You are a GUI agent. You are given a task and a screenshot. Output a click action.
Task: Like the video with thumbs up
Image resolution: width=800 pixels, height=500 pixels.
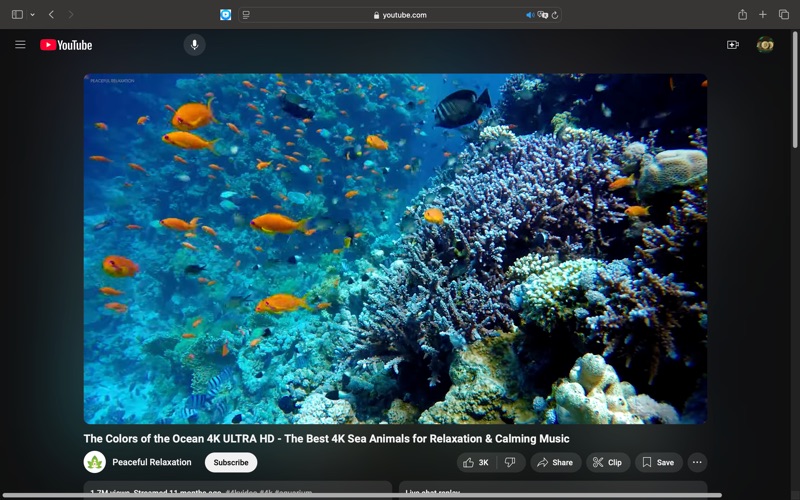coord(476,462)
